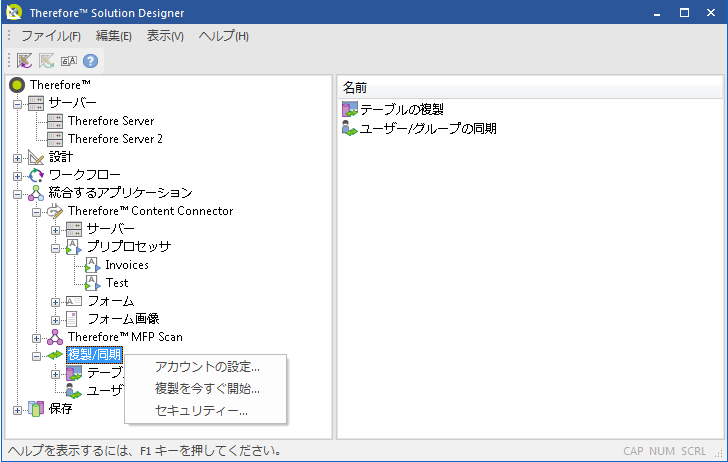Viewport: 728px width, 462px height.
Task: Click the 名前 column header
Action: click(x=356, y=88)
